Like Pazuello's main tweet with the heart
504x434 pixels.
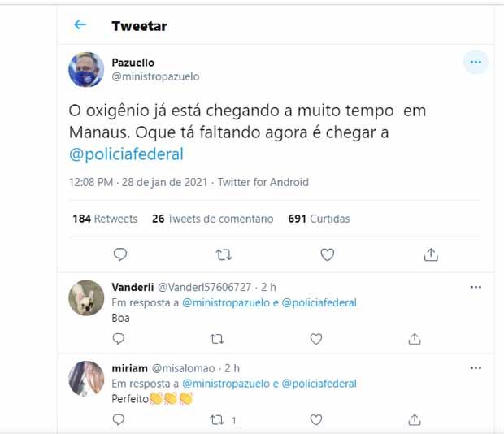tap(328, 254)
